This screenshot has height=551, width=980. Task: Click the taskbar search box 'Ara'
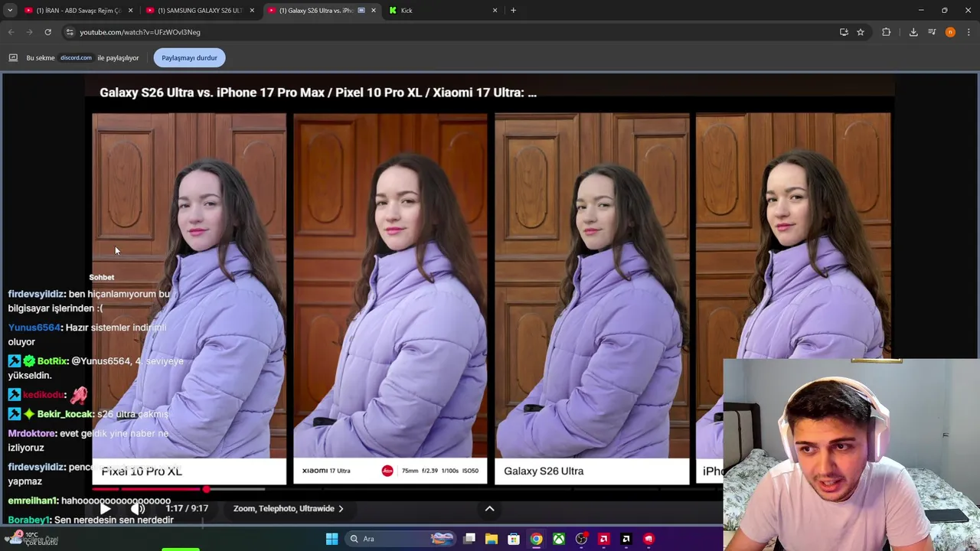pos(400,539)
